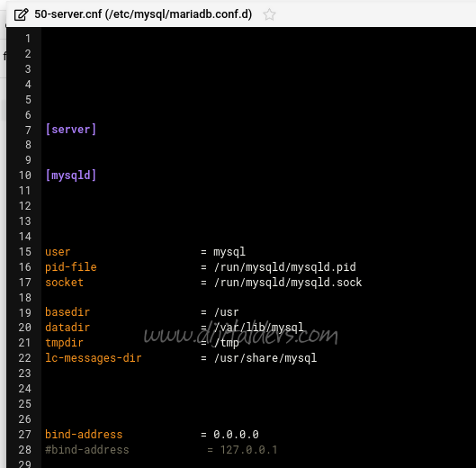Click the active 'bind-address' key on line 27

pyautogui.click(x=84, y=435)
